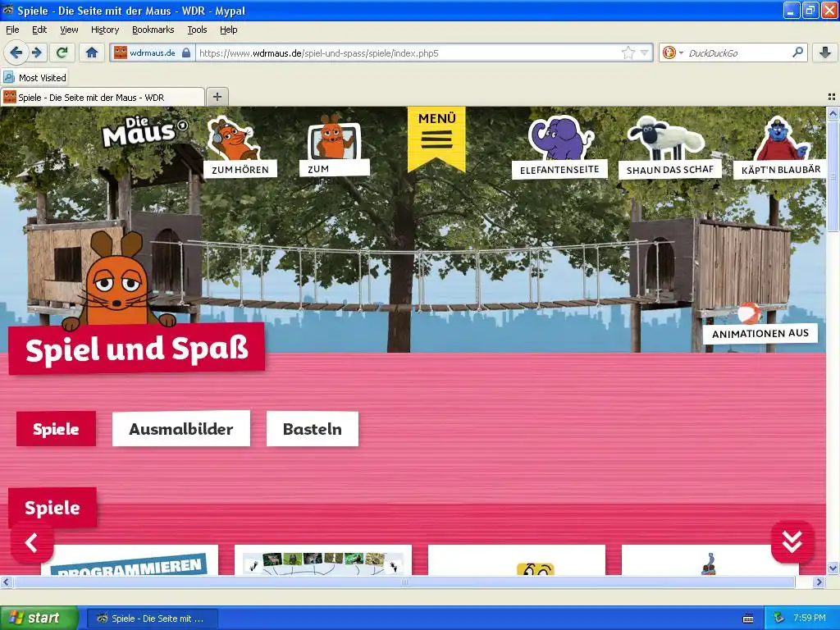Open the mouse-on-TV Zum Sehen icon
This screenshot has height=630, width=840.
[333, 137]
